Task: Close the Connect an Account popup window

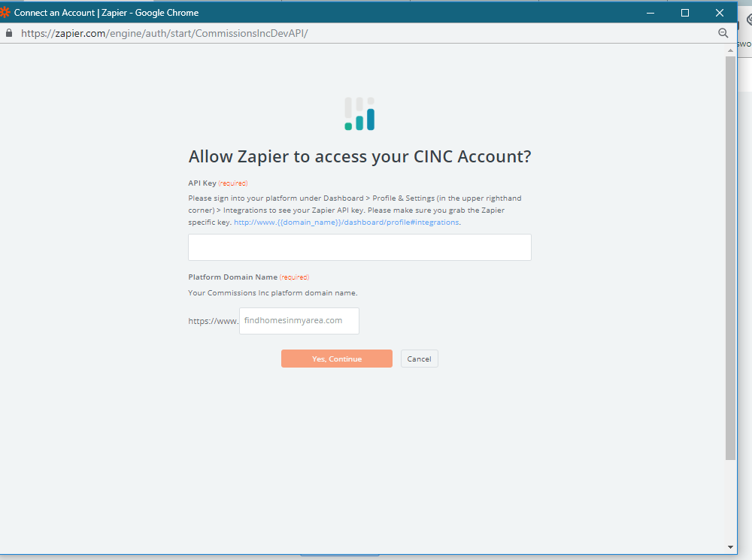Action: tap(720, 13)
